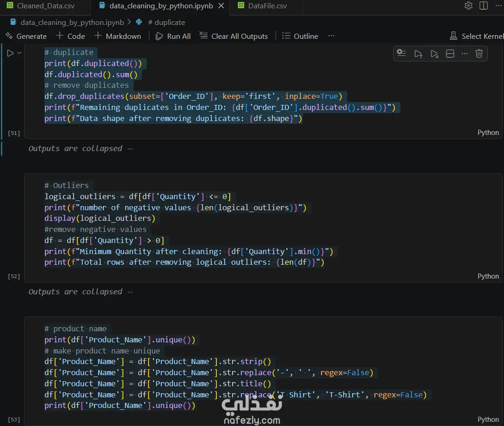The height and width of the screenshot is (426, 504).
Task: Change language mode of cell 52 (Python)
Action: [x=488, y=276]
